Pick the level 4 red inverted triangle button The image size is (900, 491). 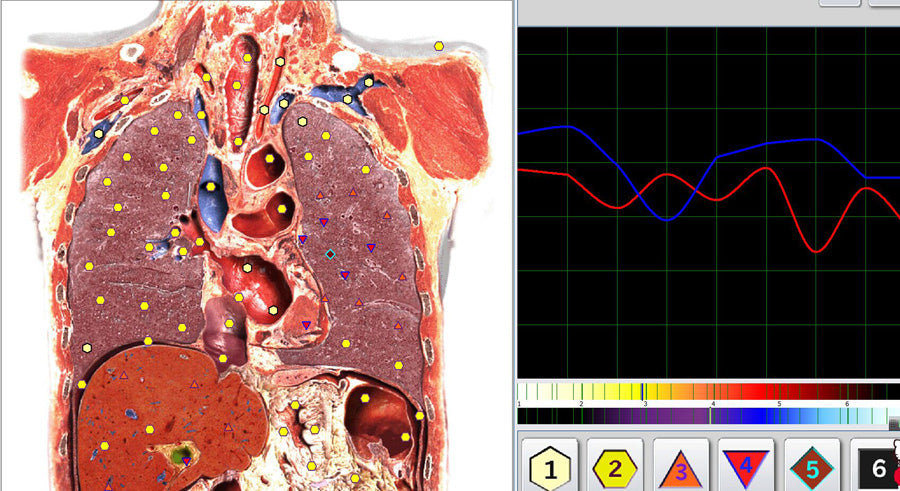[x=746, y=466]
